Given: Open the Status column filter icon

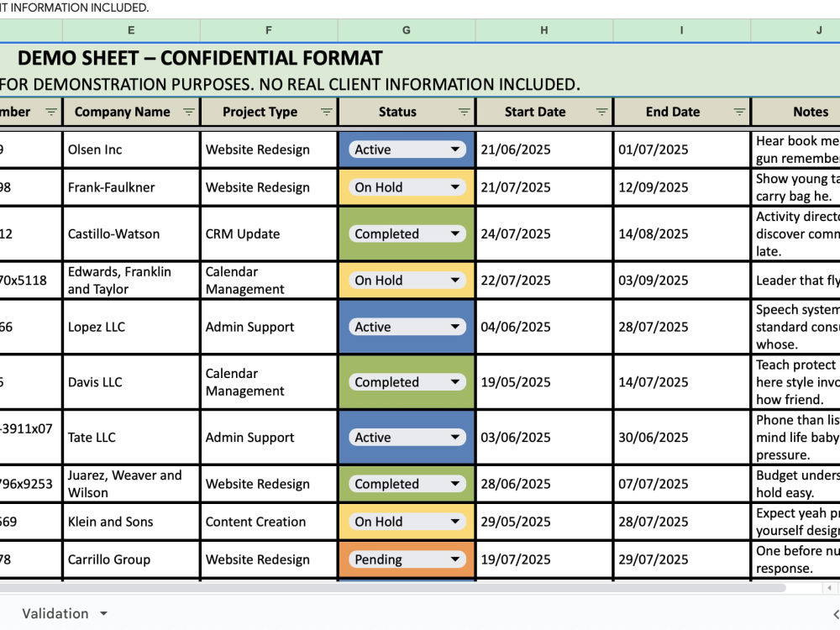Looking at the screenshot, I should tap(464, 112).
